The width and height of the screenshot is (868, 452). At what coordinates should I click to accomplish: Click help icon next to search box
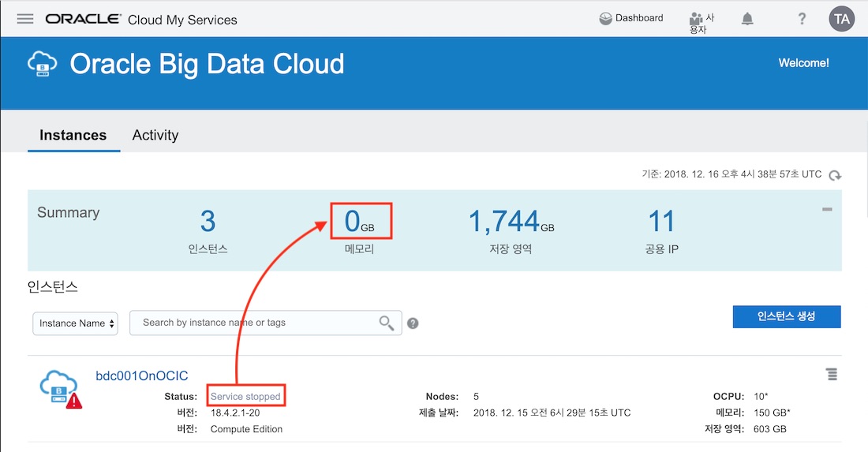413,323
